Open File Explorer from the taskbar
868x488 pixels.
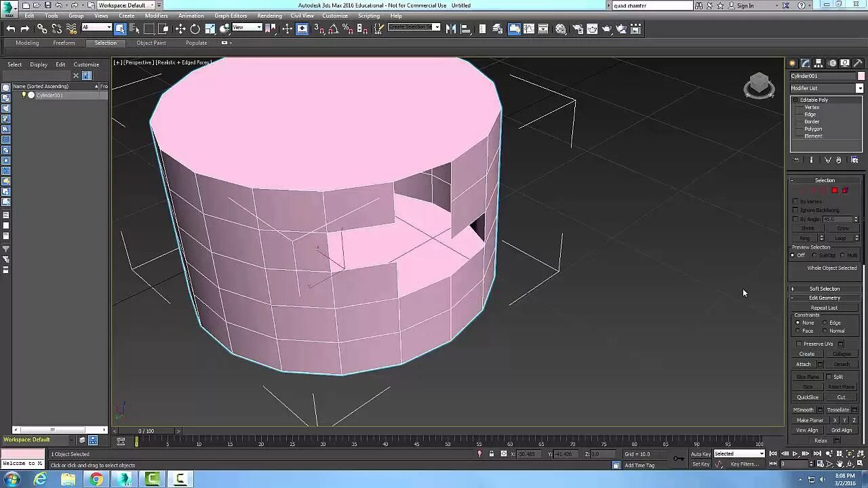[68, 479]
